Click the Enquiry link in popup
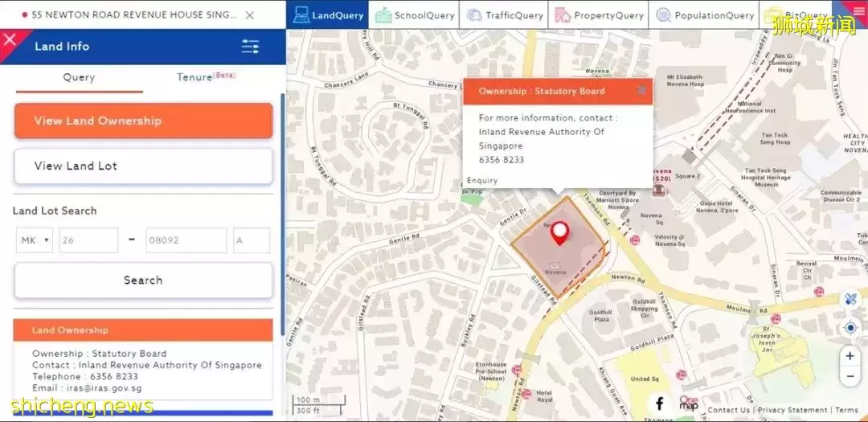Viewport: 868px width, 422px height. click(x=482, y=181)
